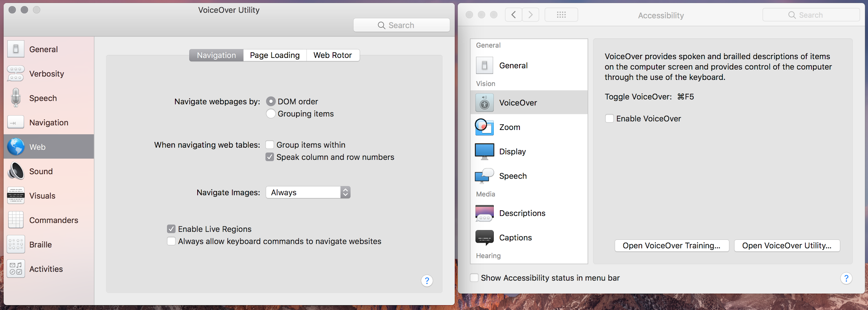This screenshot has width=868, height=310.
Task: Click the Verbosity label in sidebar
Action: pyautogui.click(x=47, y=74)
